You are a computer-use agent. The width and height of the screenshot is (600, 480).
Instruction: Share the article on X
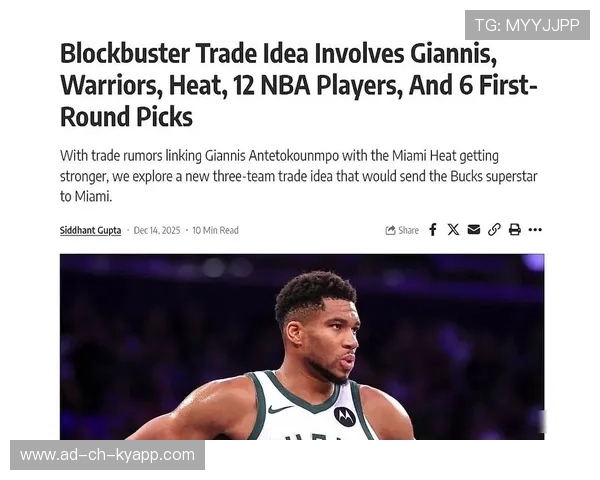pyautogui.click(x=453, y=230)
